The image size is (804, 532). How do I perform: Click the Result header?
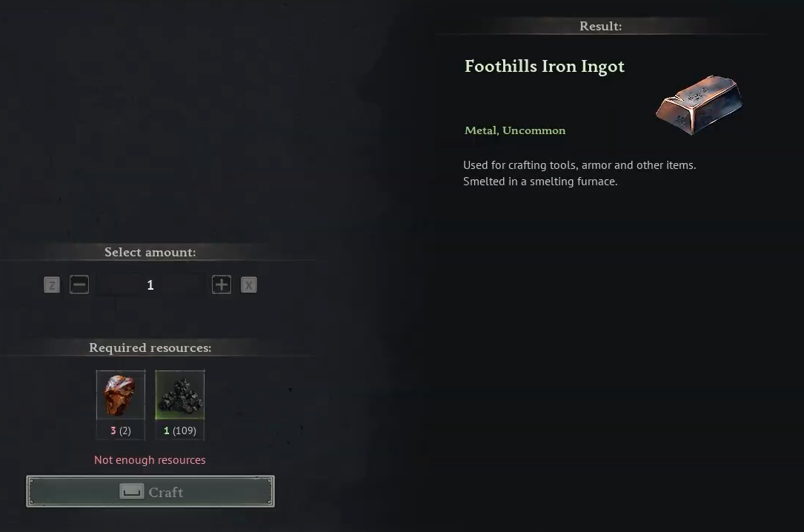coord(600,26)
